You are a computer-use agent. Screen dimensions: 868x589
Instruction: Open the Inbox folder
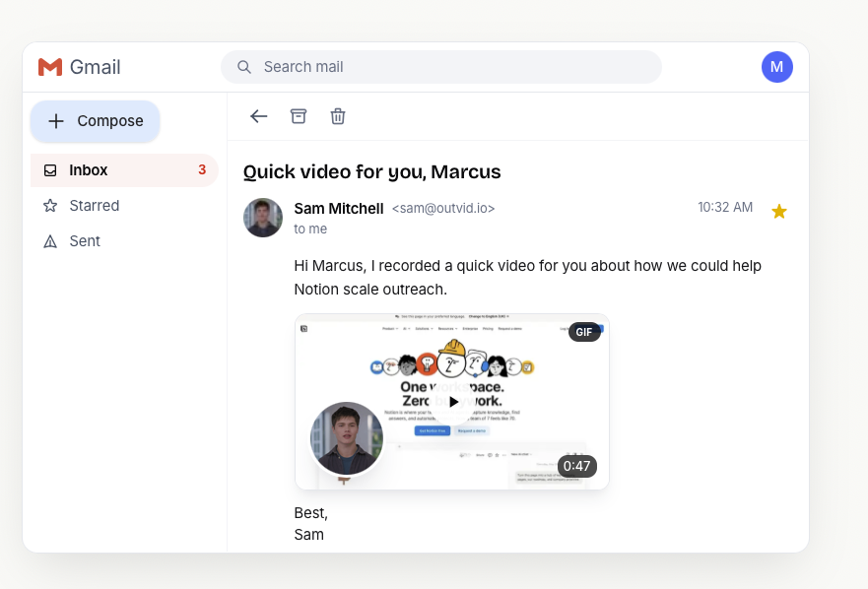click(124, 170)
